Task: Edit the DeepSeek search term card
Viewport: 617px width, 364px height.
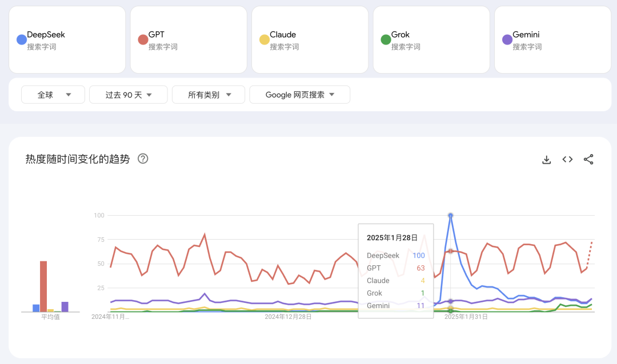Action: (67, 40)
